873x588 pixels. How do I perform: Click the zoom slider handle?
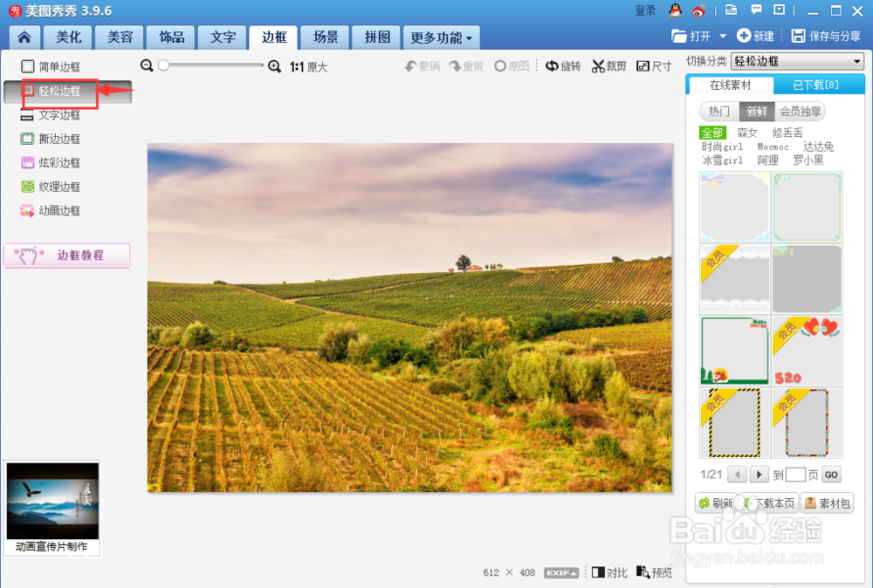tap(163, 65)
